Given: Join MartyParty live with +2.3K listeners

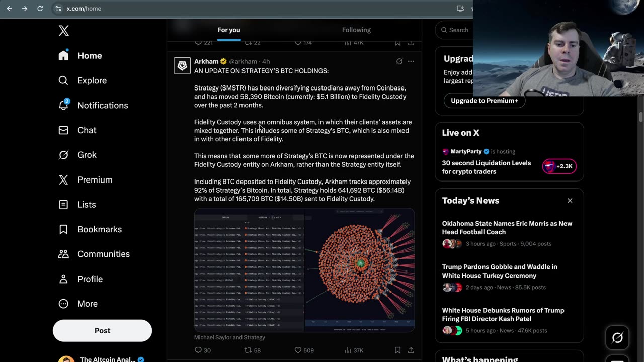Looking at the screenshot, I should (559, 166).
